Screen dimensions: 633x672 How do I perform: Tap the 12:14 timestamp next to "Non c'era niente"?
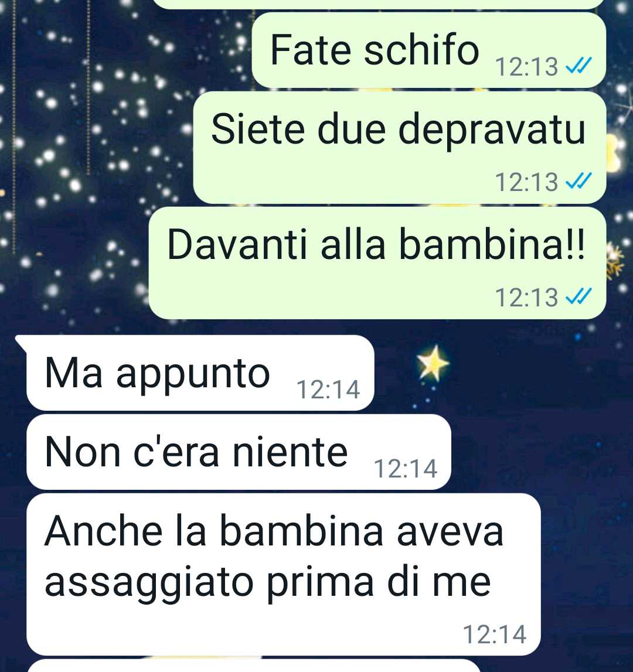click(x=405, y=469)
